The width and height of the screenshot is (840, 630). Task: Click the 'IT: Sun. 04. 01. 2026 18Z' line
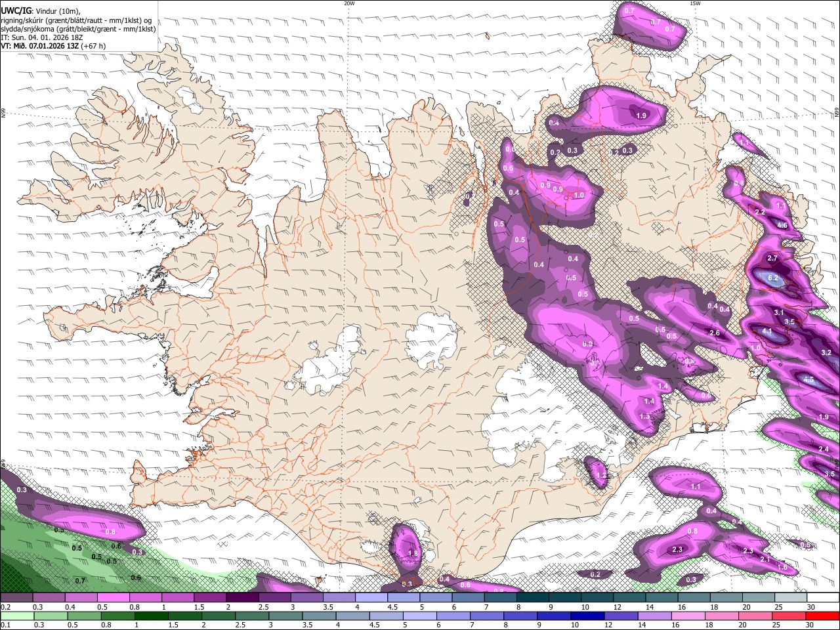coord(42,37)
